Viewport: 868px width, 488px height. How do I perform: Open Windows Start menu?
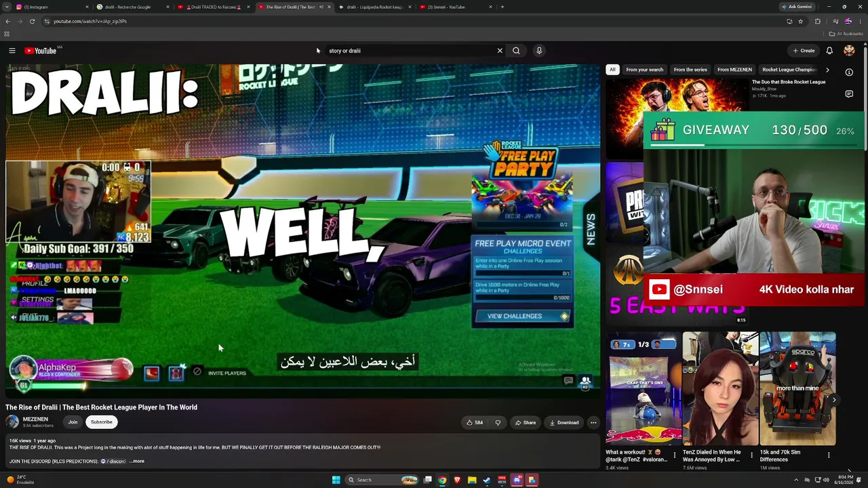point(336,480)
